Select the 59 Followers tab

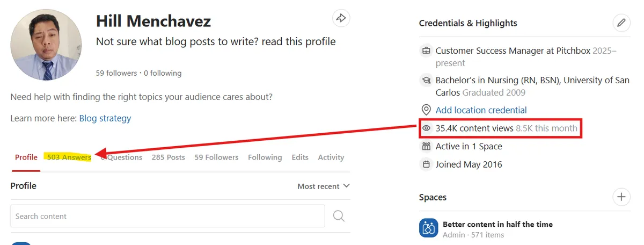tap(216, 157)
